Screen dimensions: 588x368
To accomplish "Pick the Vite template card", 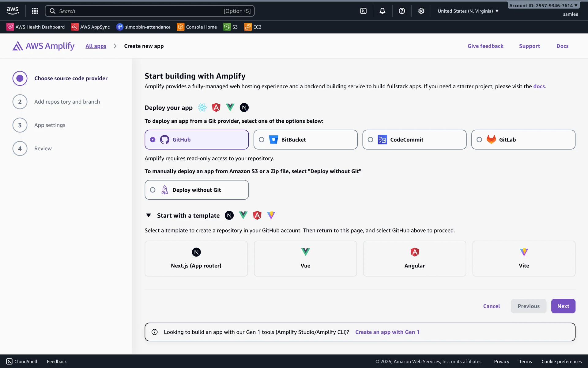I will tap(524, 259).
